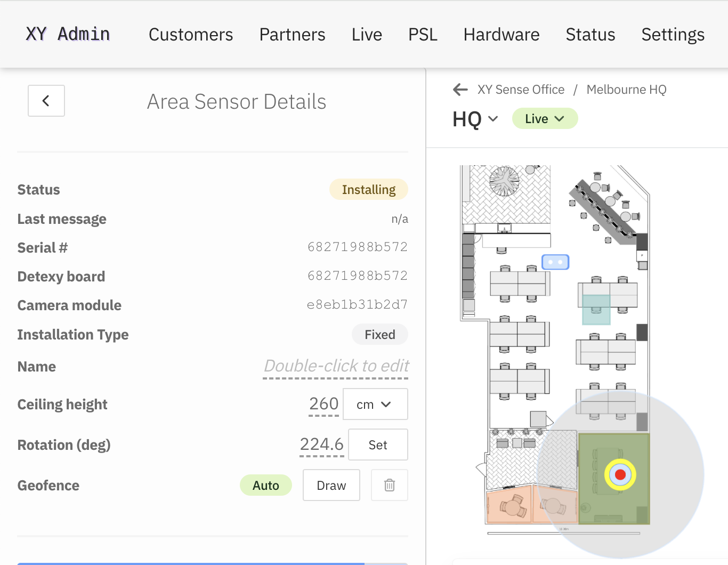Viewport: 728px width, 565px height.
Task: Click the serial number 68271988b572
Action: tap(358, 247)
